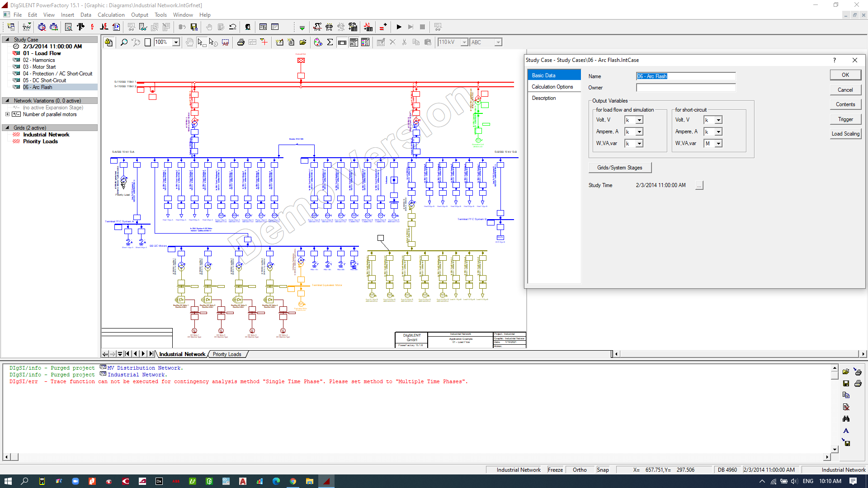
Task: Click Cancel in the Study Case dialog
Action: click(845, 90)
